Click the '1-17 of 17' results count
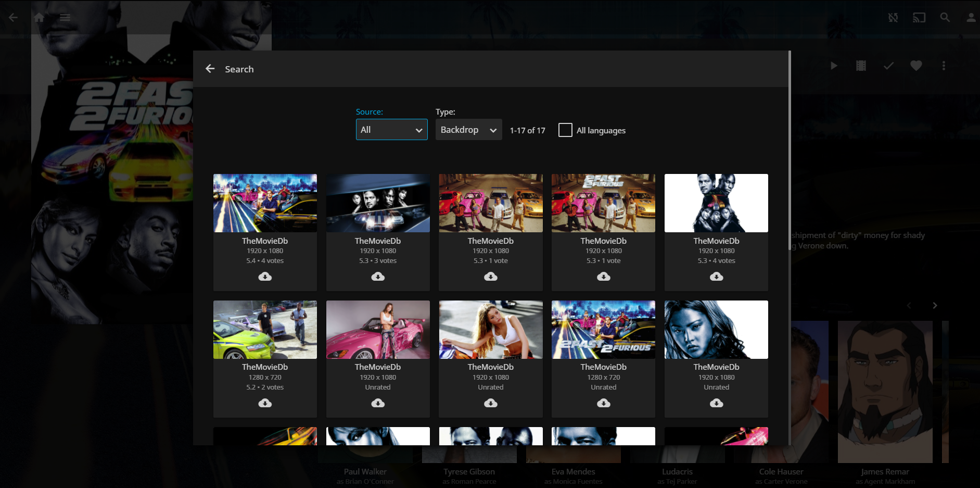 click(x=528, y=130)
